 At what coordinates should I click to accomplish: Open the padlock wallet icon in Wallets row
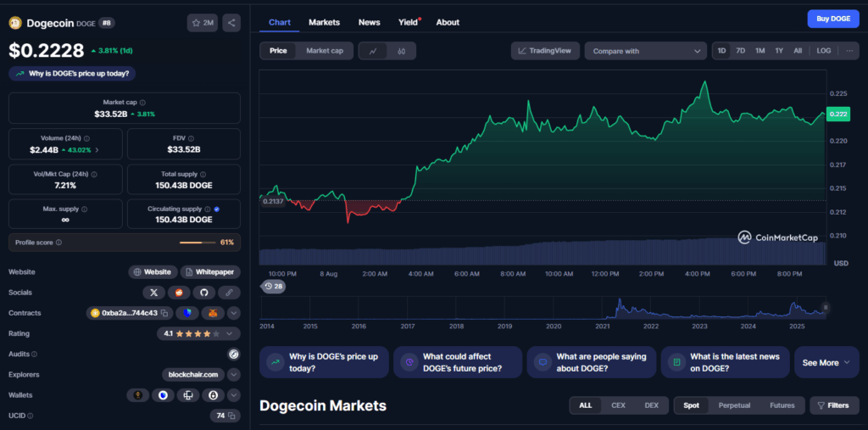coord(213,395)
